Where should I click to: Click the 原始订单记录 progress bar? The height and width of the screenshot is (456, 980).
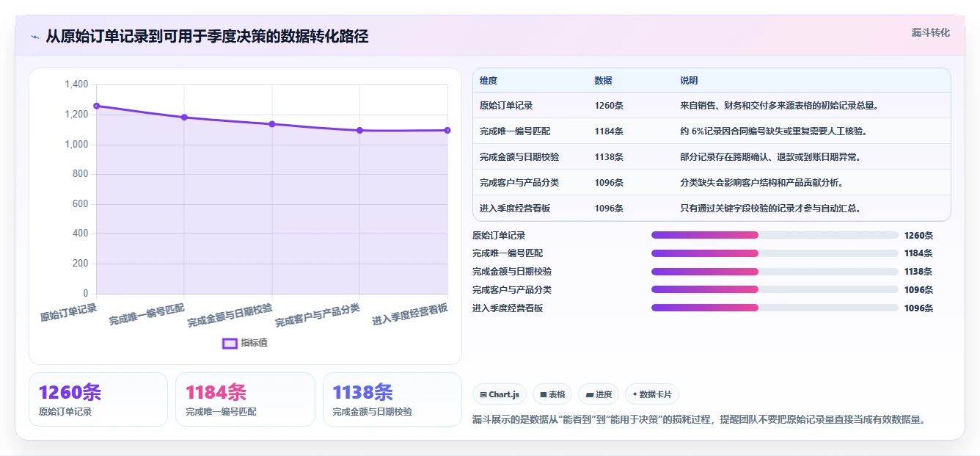point(775,235)
